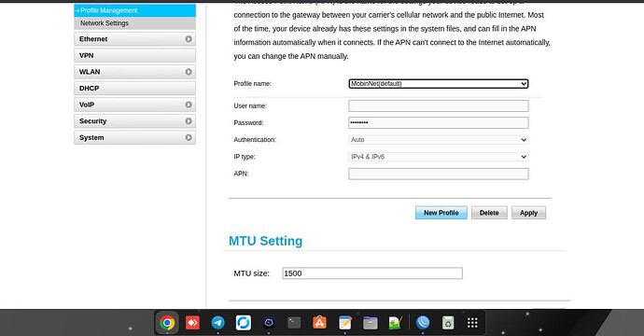Open the VPN sidebar section
644x336 pixels.
tap(134, 55)
